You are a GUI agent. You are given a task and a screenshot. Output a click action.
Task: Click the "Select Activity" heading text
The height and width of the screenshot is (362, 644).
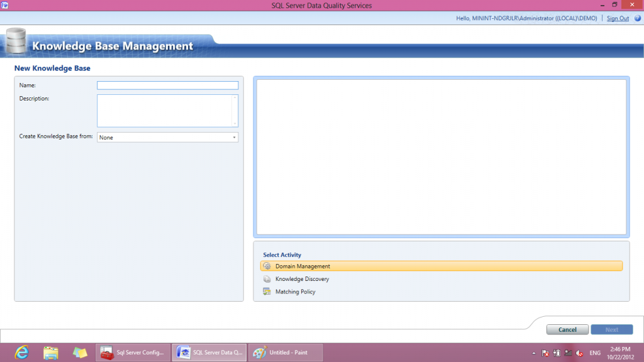click(x=282, y=255)
